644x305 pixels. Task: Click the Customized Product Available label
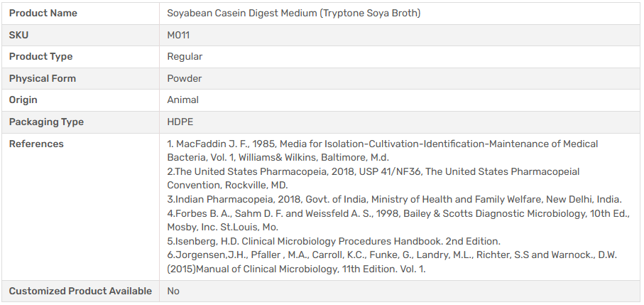click(80, 291)
